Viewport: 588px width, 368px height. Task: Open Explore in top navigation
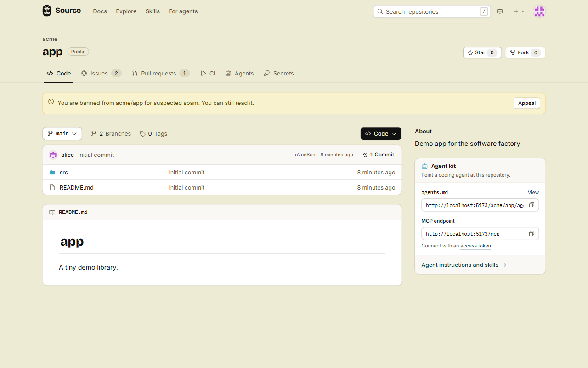point(126,11)
